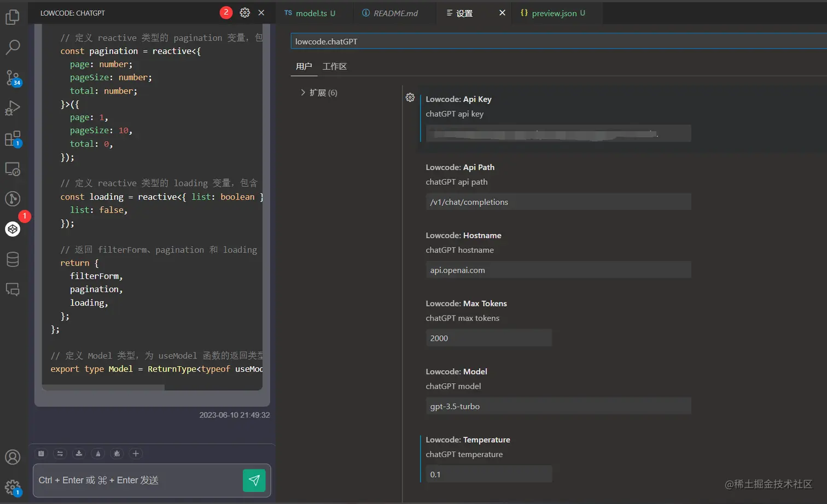Click the 'chatGPT temperature' description text
The image size is (827, 504).
tap(464, 455)
